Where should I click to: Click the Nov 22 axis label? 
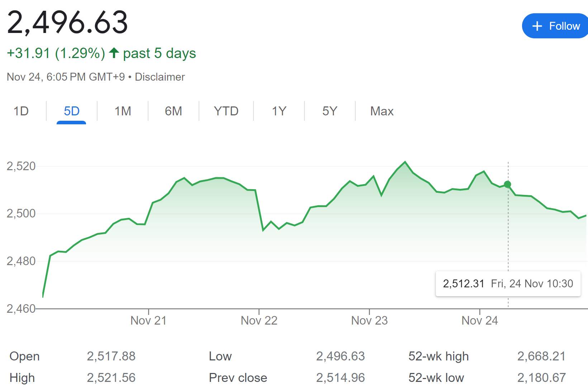pos(259,320)
